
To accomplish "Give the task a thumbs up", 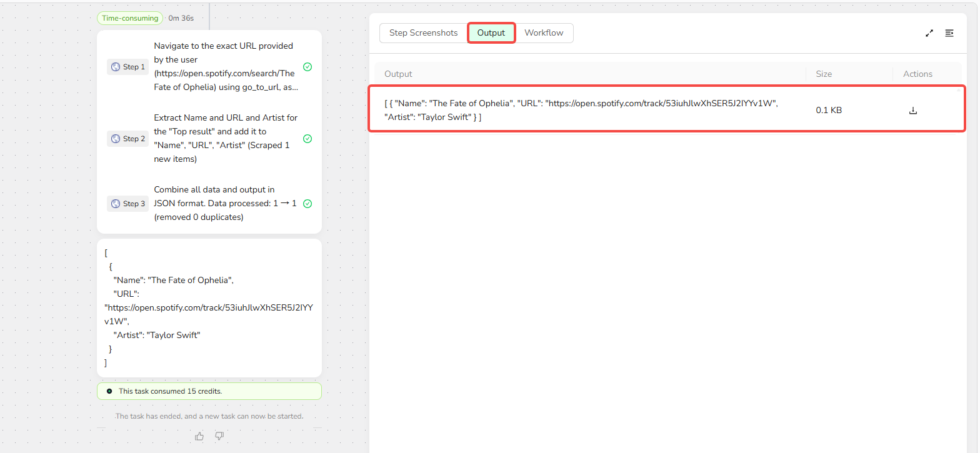I will (x=199, y=436).
